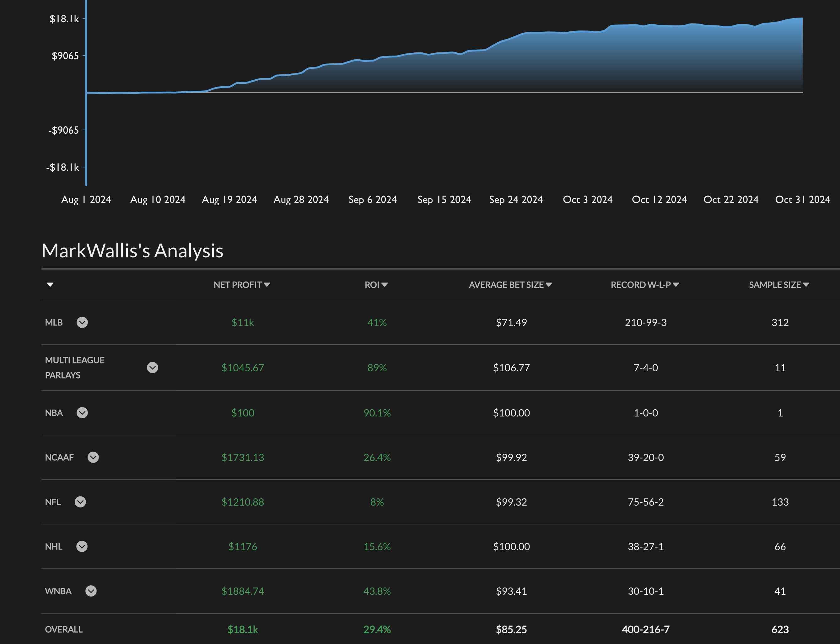Click overall net profit $18.1k
840x644 pixels.
click(243, 630)
